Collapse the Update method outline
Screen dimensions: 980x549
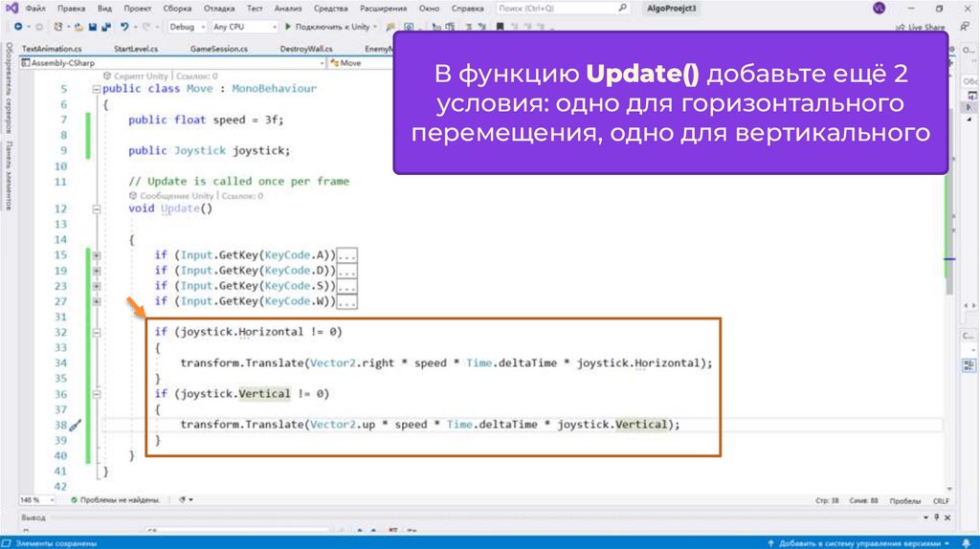point(97,209)
